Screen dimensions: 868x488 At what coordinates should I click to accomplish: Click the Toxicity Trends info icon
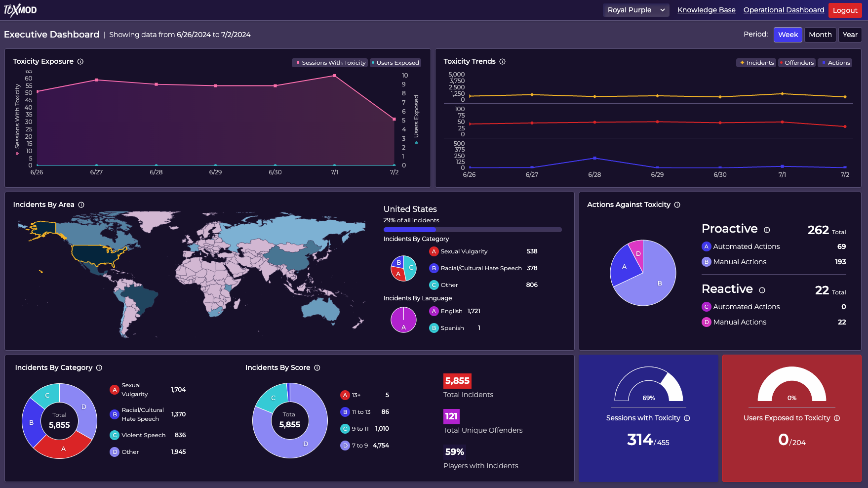(x=503, y=61)
